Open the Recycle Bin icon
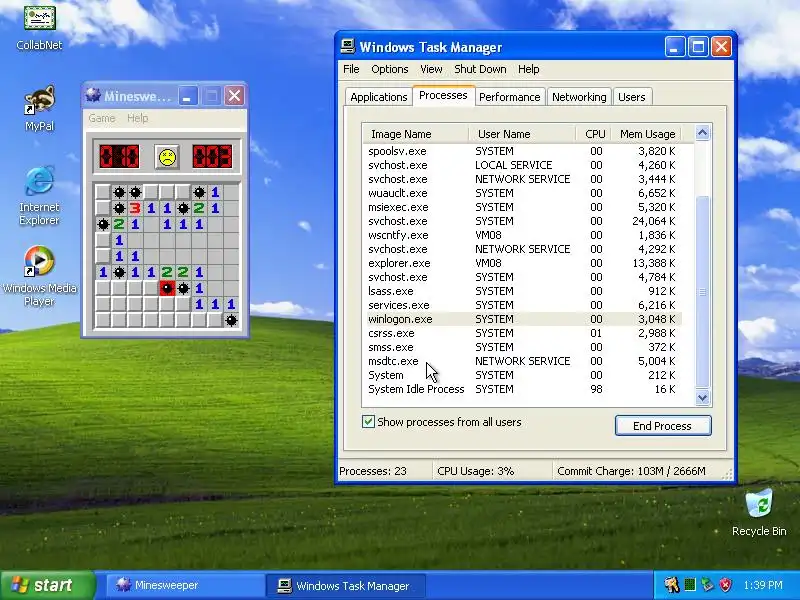Image resolution: width=800 pixels, height=600 pixels. coord(759,513)
